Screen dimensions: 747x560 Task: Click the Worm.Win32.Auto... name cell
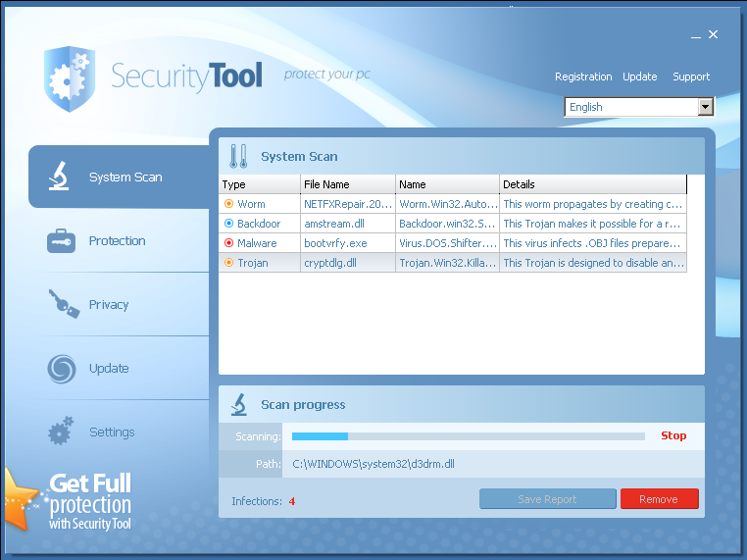[x=447, y=204]
